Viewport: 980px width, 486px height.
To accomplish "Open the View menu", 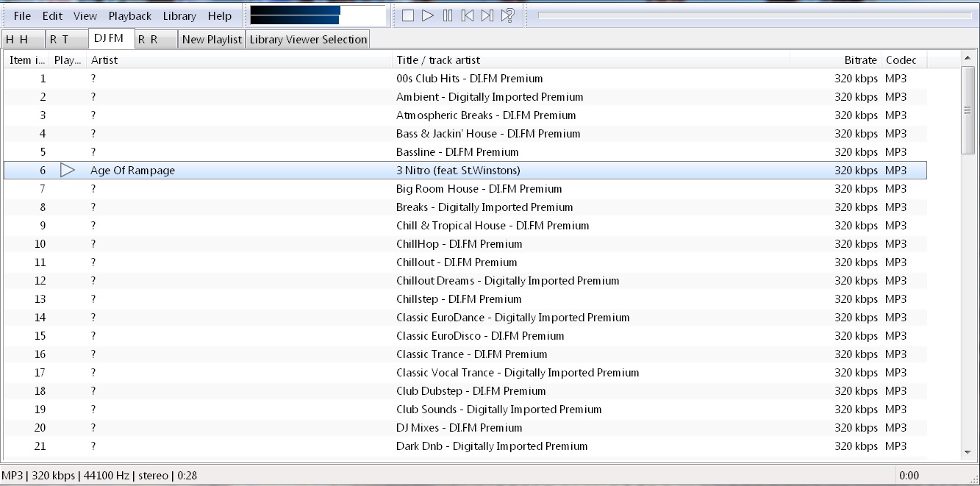I will point(85,16).
